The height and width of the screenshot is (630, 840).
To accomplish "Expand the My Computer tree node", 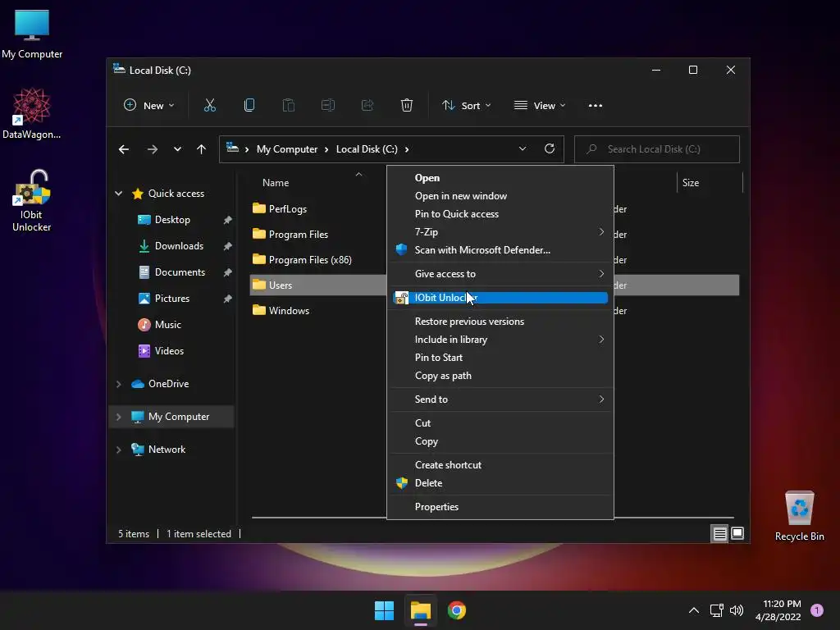I will [118, 417].
